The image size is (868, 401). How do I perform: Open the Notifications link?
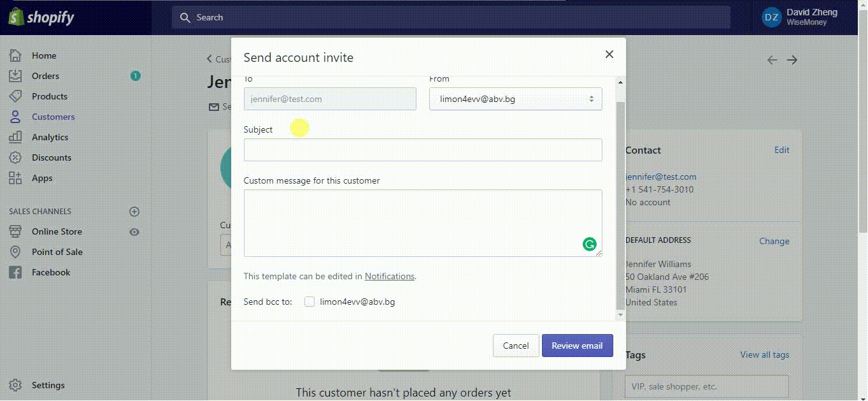(x=390, y=276)
